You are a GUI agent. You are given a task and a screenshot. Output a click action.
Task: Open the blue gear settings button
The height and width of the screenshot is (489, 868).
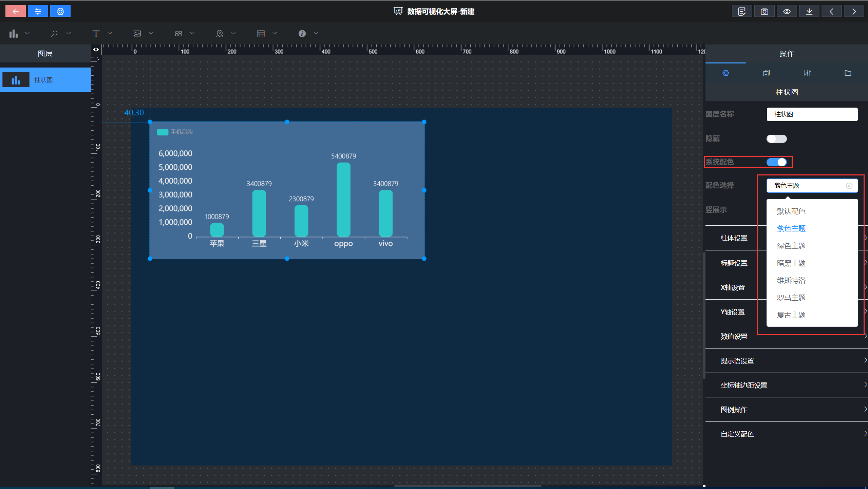[x=60, y=11]
